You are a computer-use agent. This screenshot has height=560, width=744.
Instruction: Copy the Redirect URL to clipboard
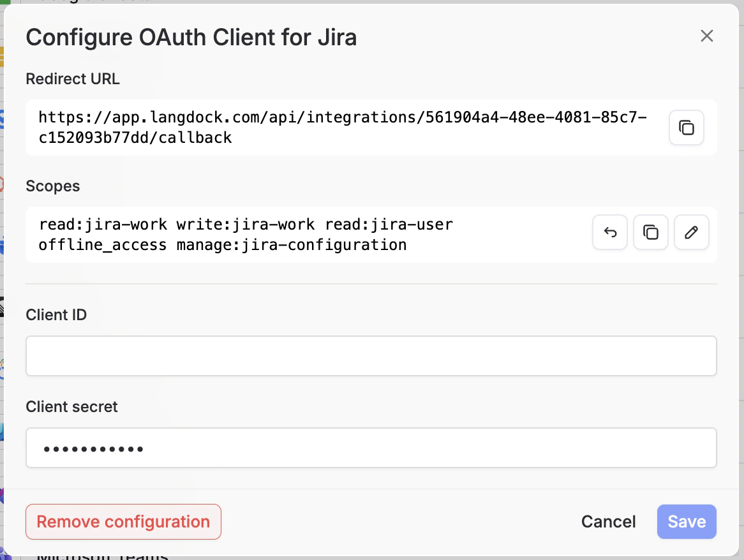686,128
